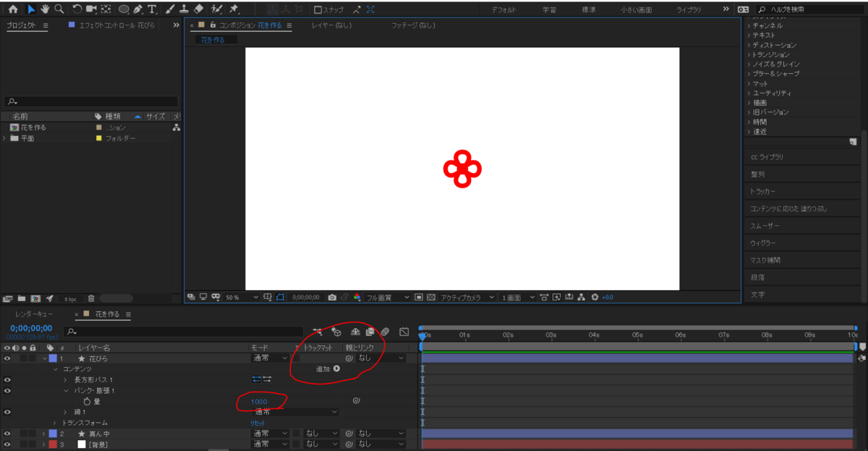This screenshot has width=868, height=451.
Task: Open the 50% magnification dropdown
Action: tap(242, 298)
